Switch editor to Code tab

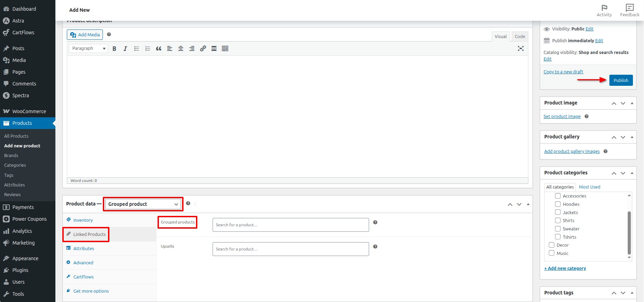520,36
